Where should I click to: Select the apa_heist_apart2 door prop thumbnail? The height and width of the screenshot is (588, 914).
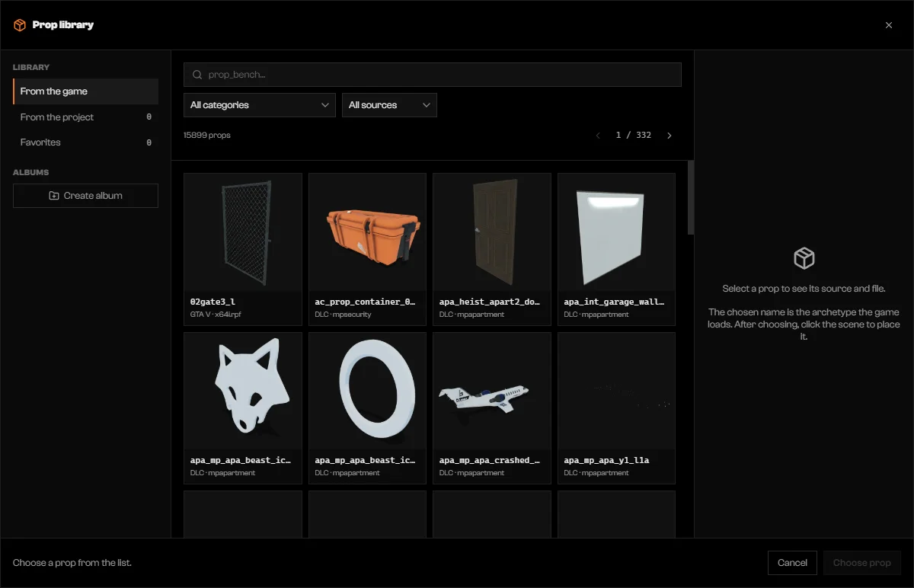point(492,232)
